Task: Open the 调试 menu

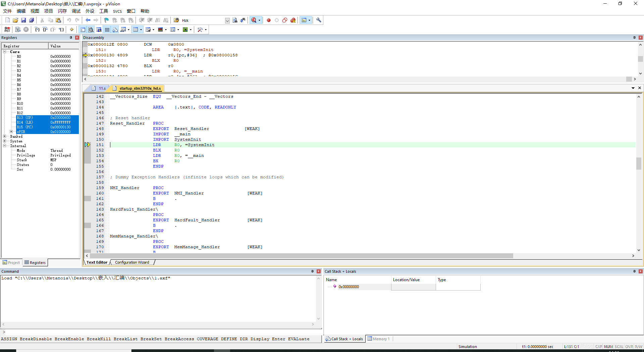Action: tap(76, 11)
